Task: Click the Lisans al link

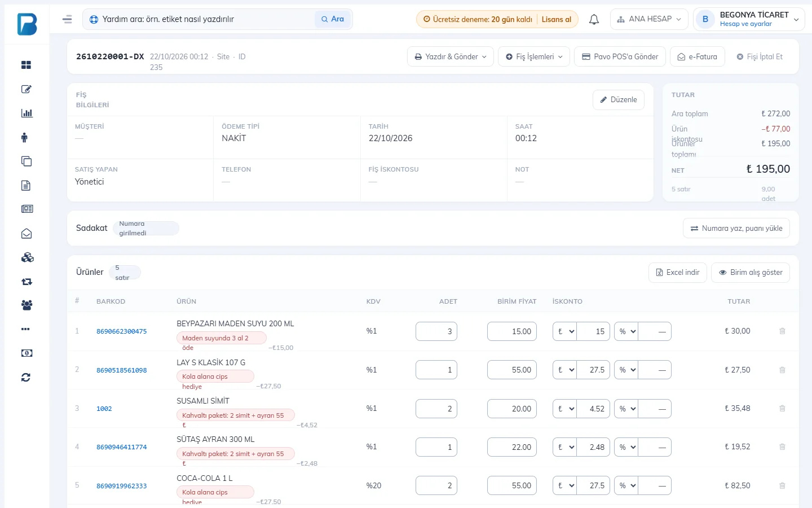Action: click(x=557, y=19)
